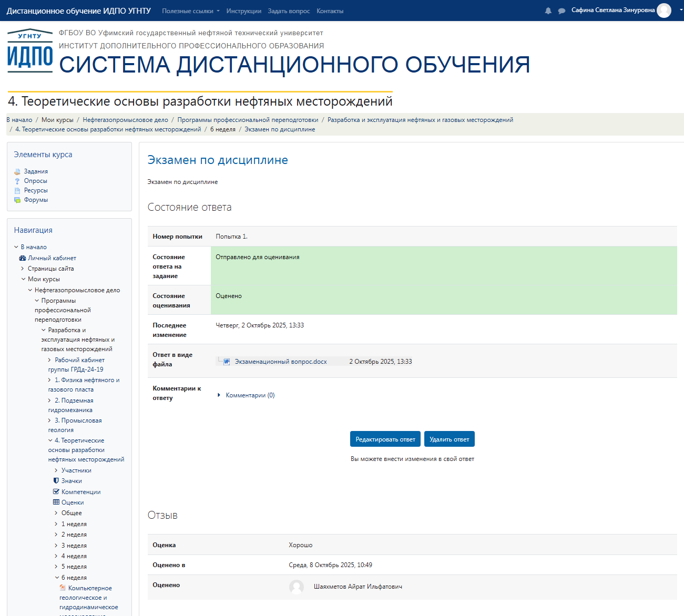Click the Задания icon in Элементы курса
Screen dimensions: 684x616
[17, 171]
